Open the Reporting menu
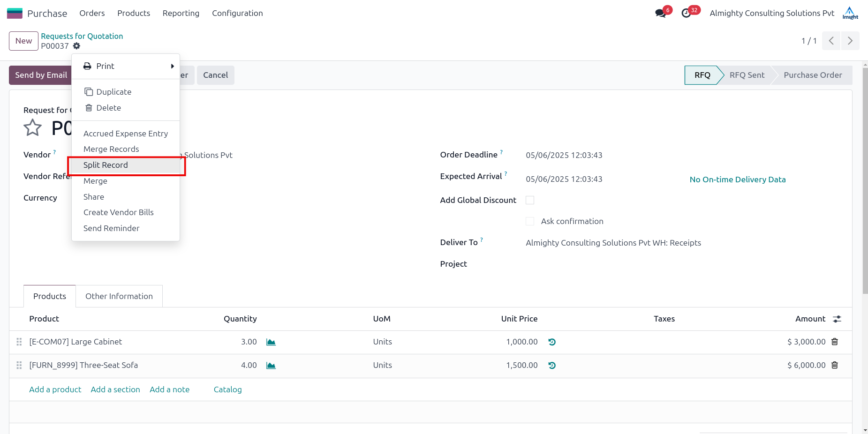The image size is (868, 434). click(x=181, y=13)
